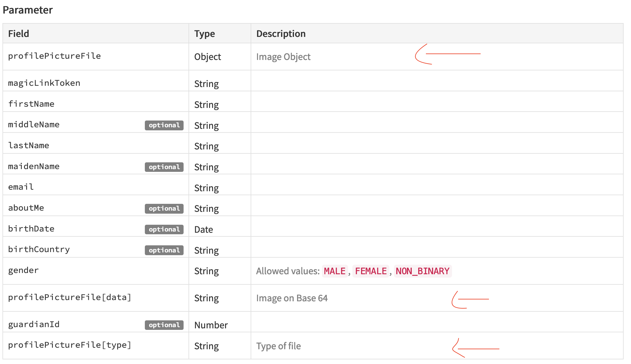631x364 pixels.
Task: Click the Parameter heading
Action: coord(28,10)
